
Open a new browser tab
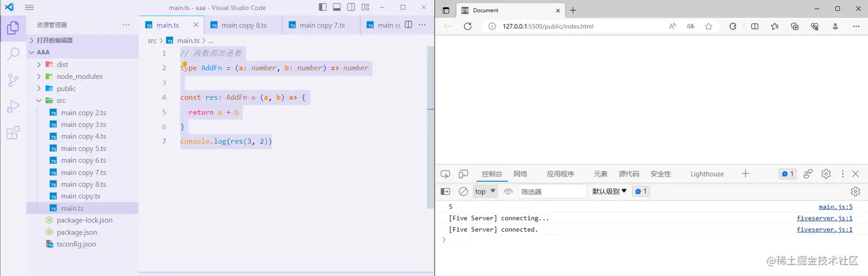(573, 10)
